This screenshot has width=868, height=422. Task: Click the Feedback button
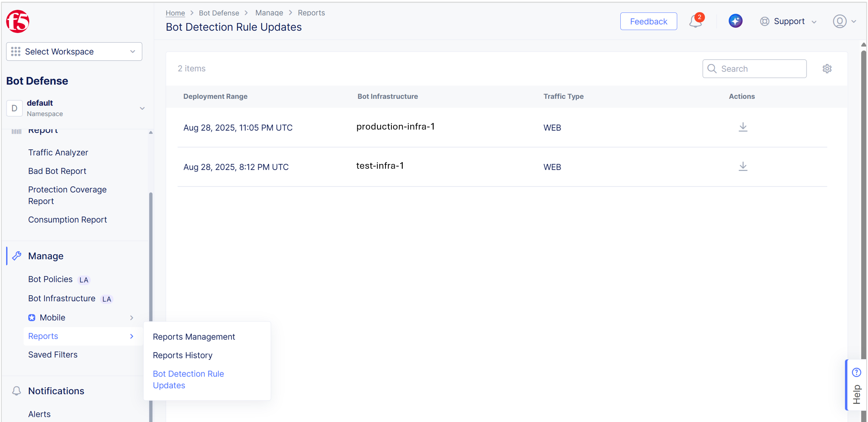[648, 21]
